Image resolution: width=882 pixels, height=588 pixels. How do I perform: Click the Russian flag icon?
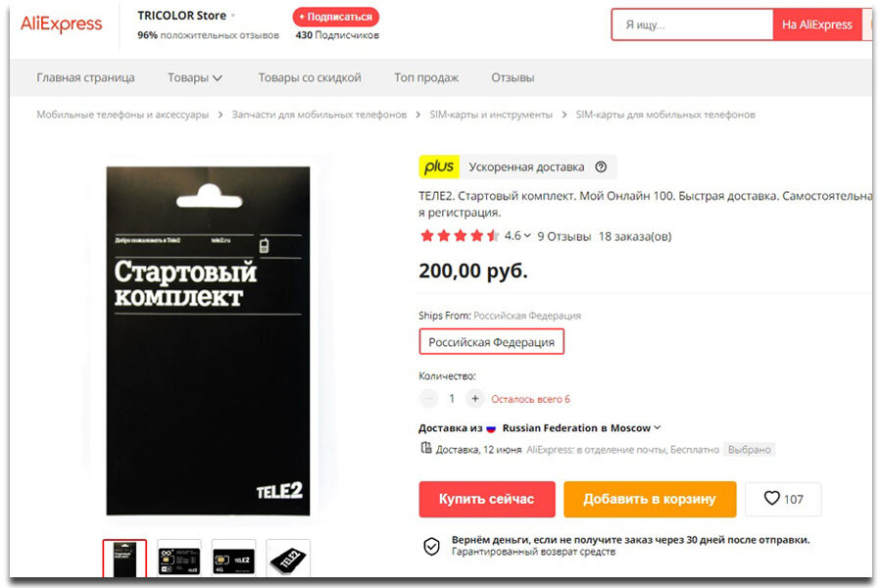(491, 429)
